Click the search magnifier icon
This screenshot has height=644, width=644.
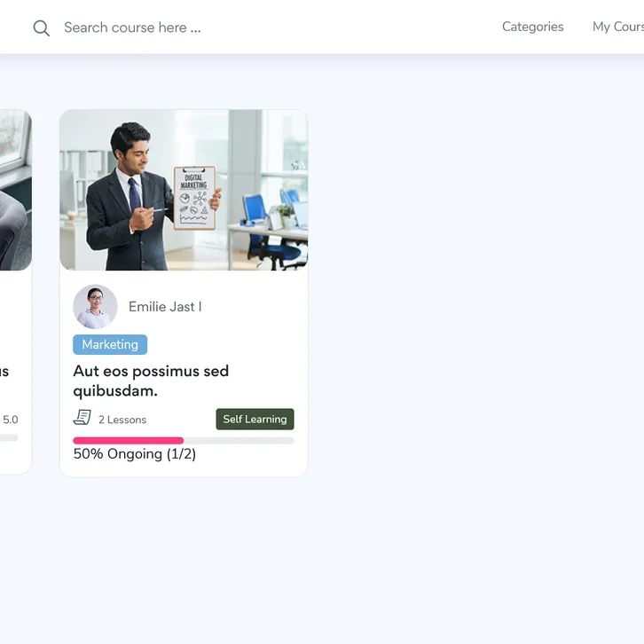pyautogui.click(x=41, y=27)
